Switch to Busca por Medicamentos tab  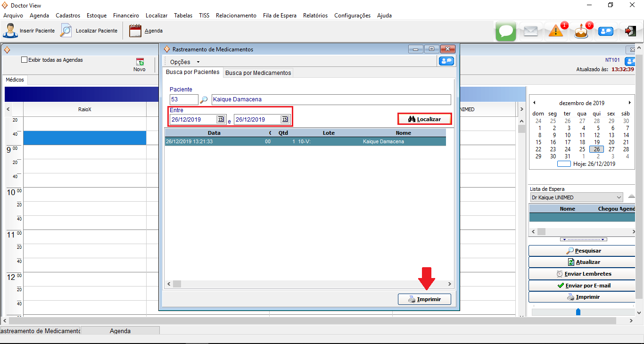pyautogui.click(x=258, y=73)
